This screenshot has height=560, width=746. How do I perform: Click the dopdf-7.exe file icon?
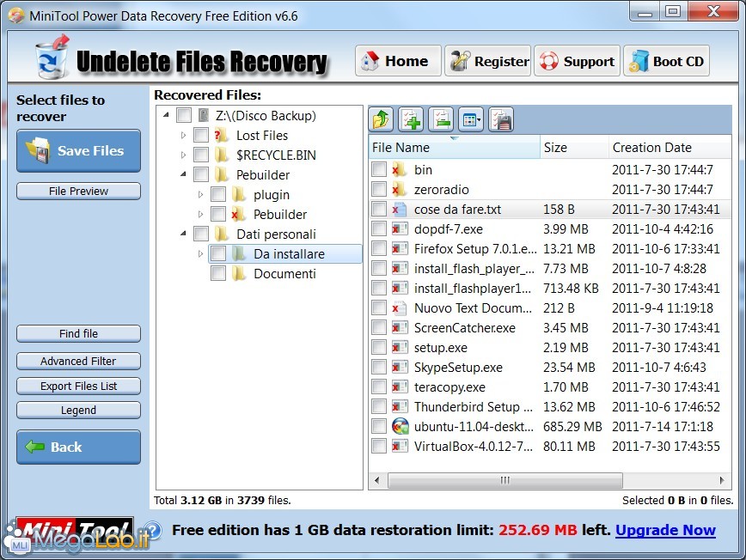[400, 229]
